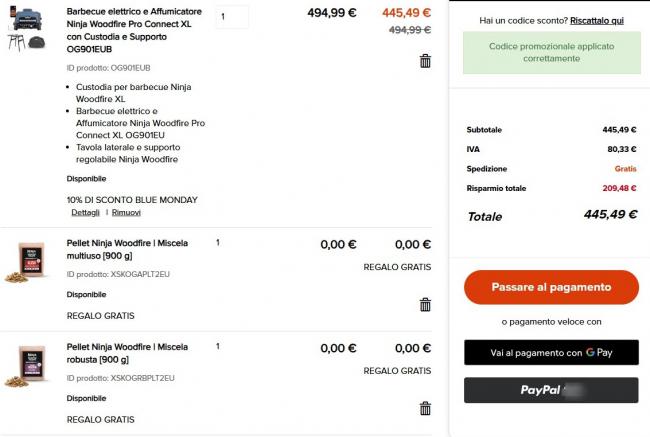Click the Riscattalo qui discount code link
This screenshot has height=437, width=650.
click(597, 20)
